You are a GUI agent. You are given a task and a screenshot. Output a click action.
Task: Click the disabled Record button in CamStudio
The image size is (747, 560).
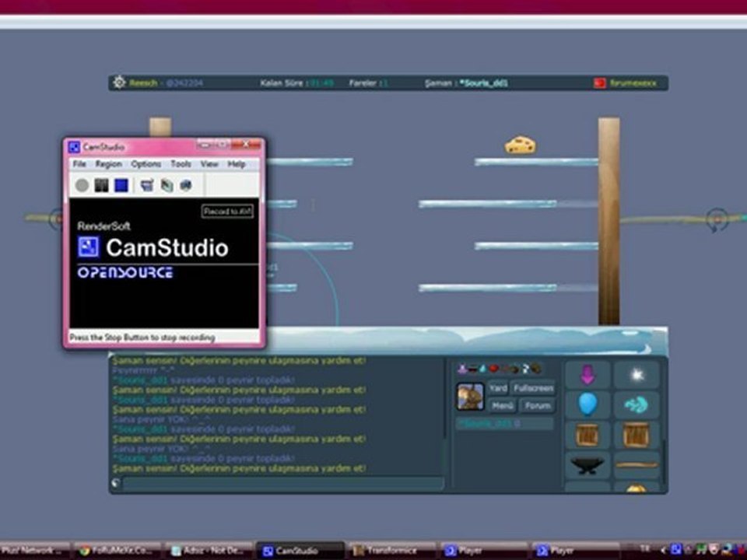(x=82, y=185)
